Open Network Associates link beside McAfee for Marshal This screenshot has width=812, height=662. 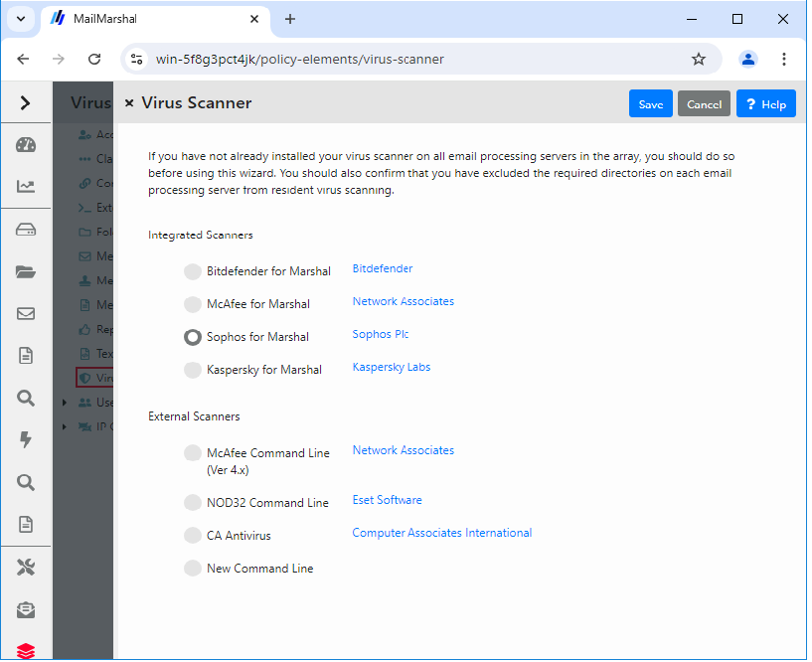(x=403, y=301)
